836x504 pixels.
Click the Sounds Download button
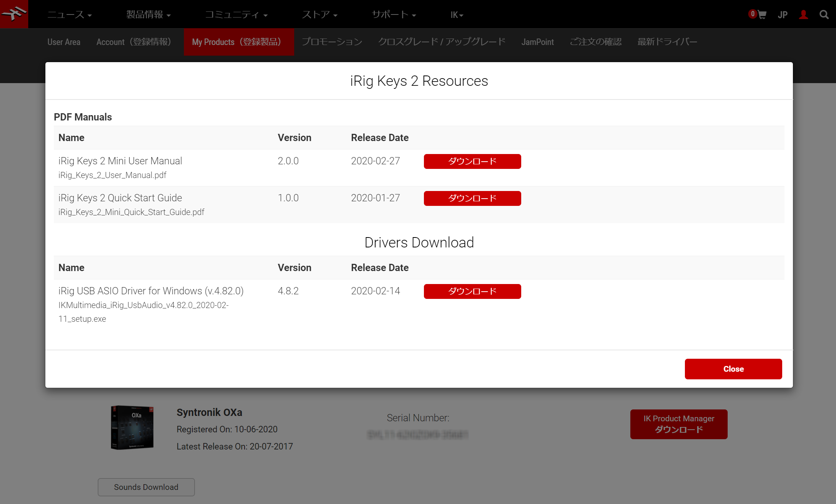point(146,487)
